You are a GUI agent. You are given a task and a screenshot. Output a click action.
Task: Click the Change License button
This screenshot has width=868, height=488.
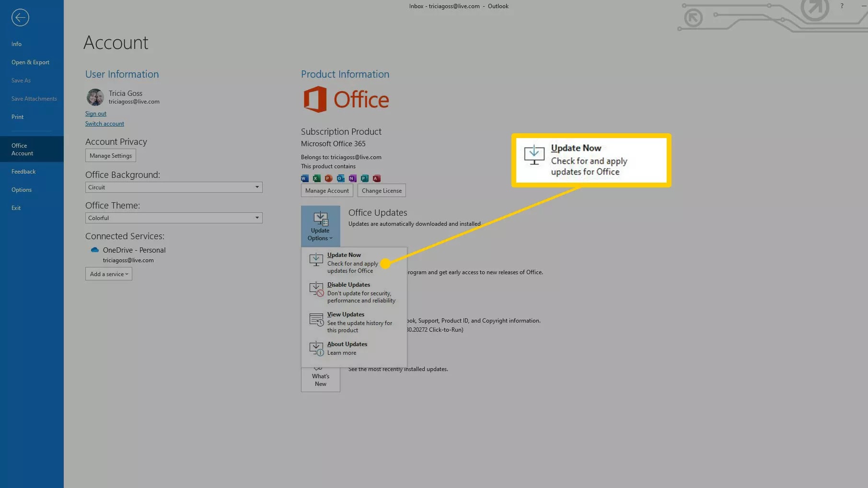click(x=382, y=191)
